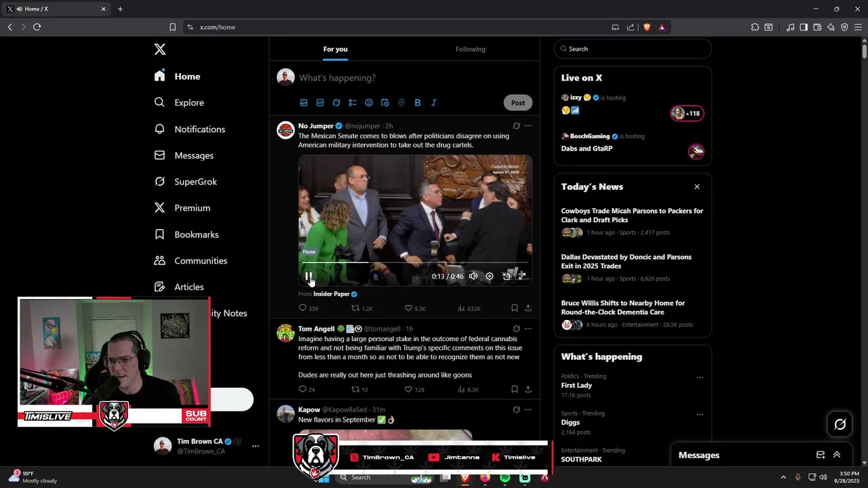Open browser extensions puzzle icon
This screenshot has height=488, width=868.
tap(755, 27)
